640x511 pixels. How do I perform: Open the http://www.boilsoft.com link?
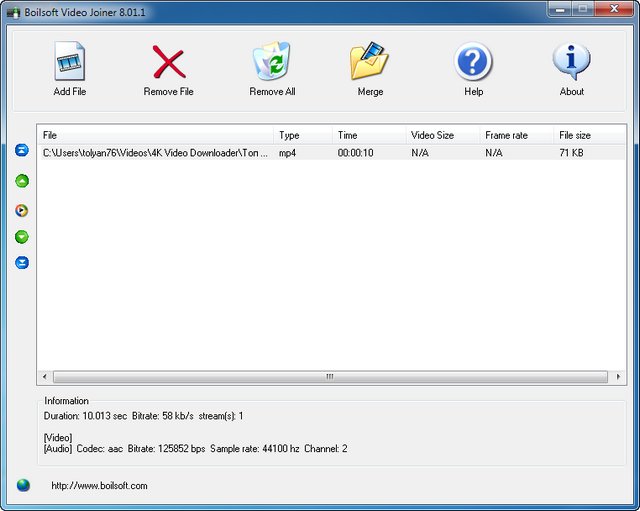tap(99, 486)
